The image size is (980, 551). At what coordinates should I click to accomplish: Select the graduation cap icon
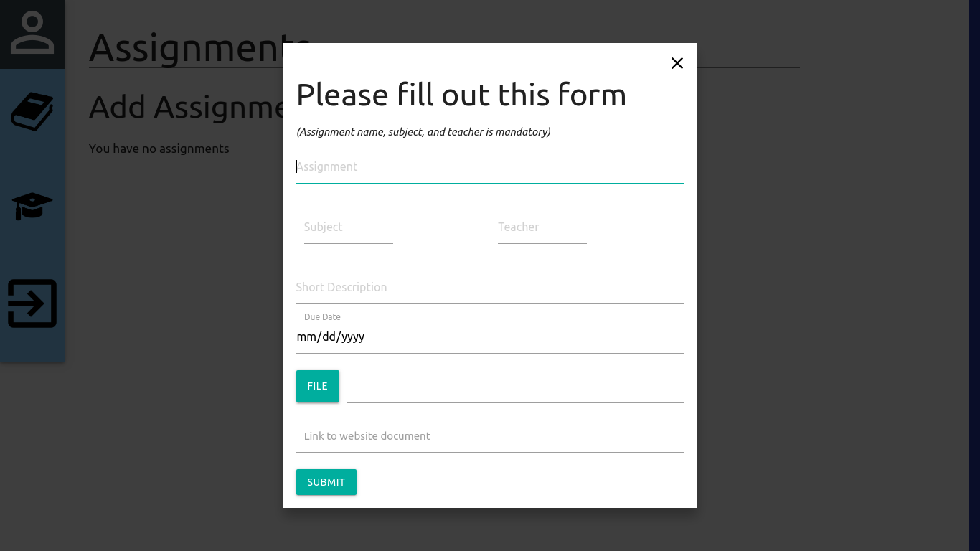pos(32,207)
